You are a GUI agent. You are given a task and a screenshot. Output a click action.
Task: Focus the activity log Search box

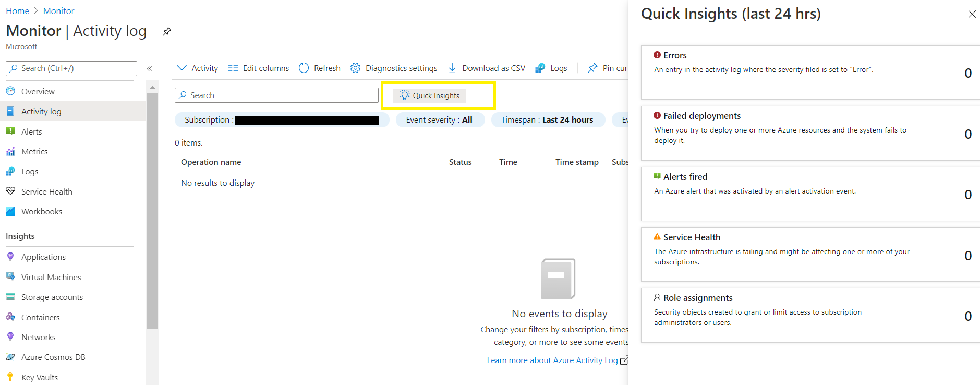(x=276, y=95)
